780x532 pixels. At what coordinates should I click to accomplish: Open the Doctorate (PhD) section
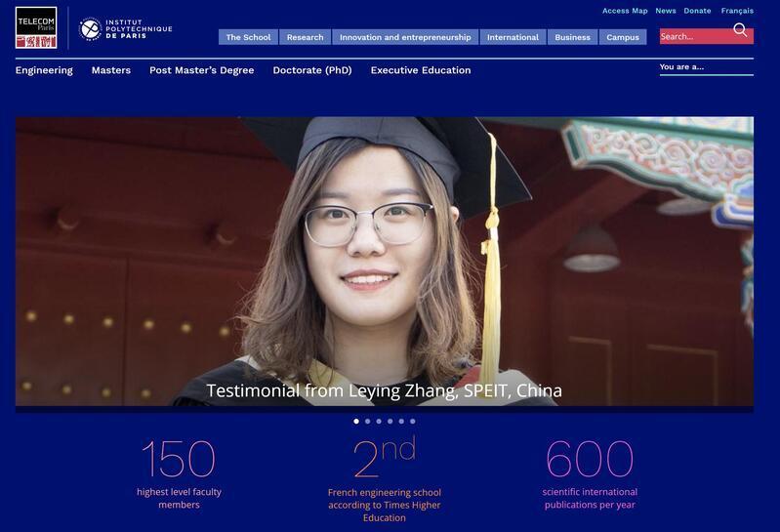(x=312, y=70)
